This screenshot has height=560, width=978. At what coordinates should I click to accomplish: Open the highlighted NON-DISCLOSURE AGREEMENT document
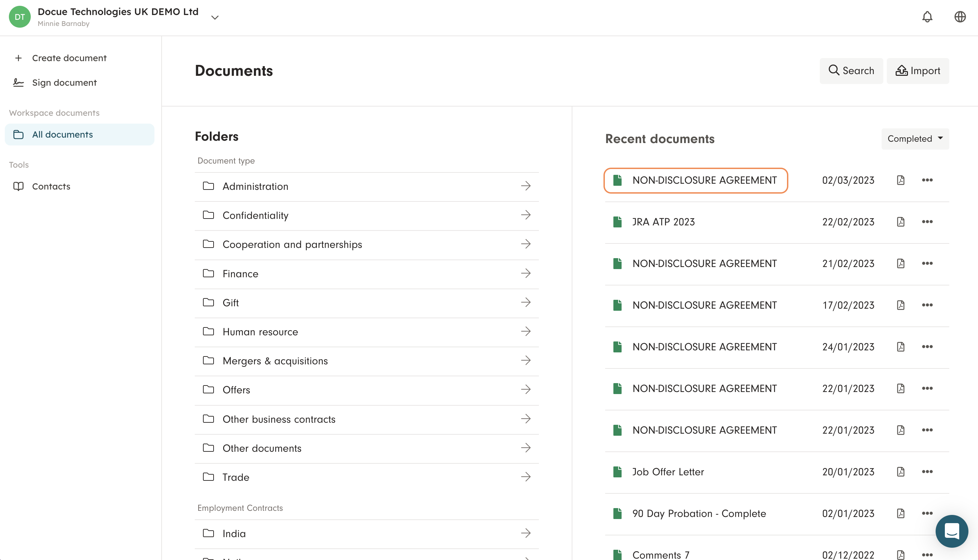(x=704, y=180)
